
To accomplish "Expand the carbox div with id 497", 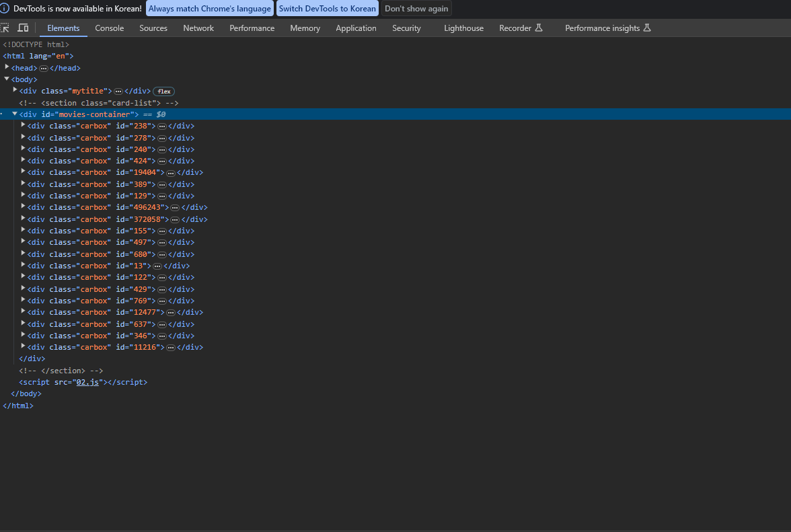I will click(x=23, y=241).
